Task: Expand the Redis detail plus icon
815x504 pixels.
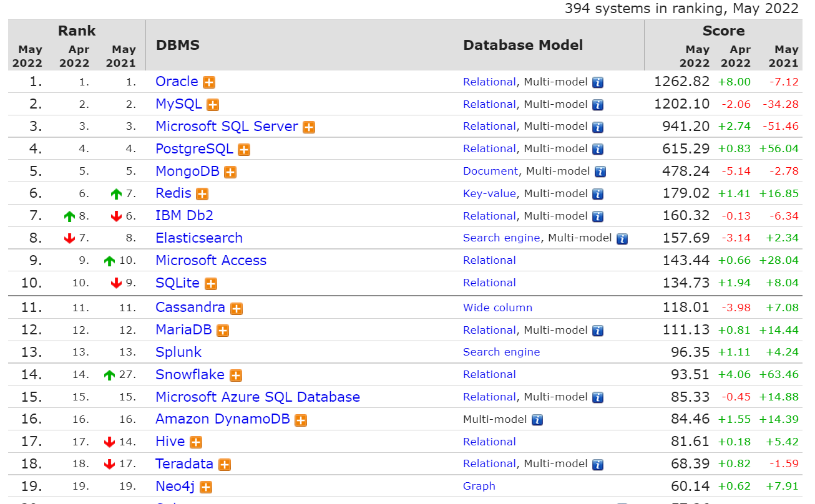Action: click(x=202, y=194)
